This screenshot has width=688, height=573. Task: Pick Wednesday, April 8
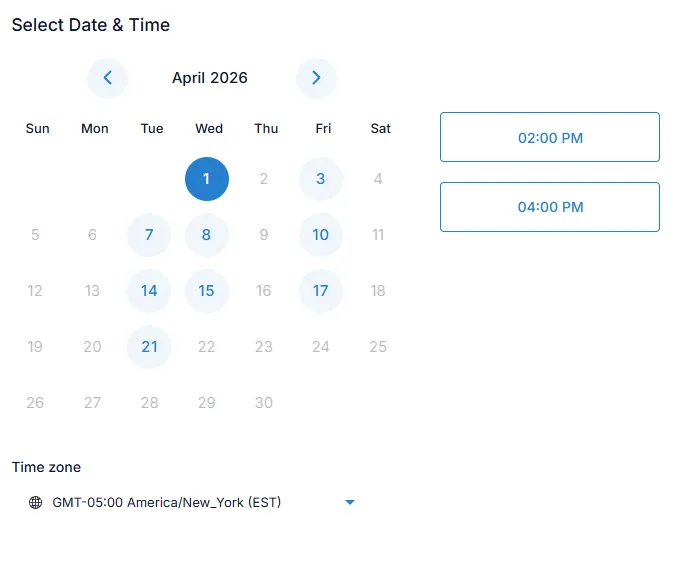click(207, 235)
